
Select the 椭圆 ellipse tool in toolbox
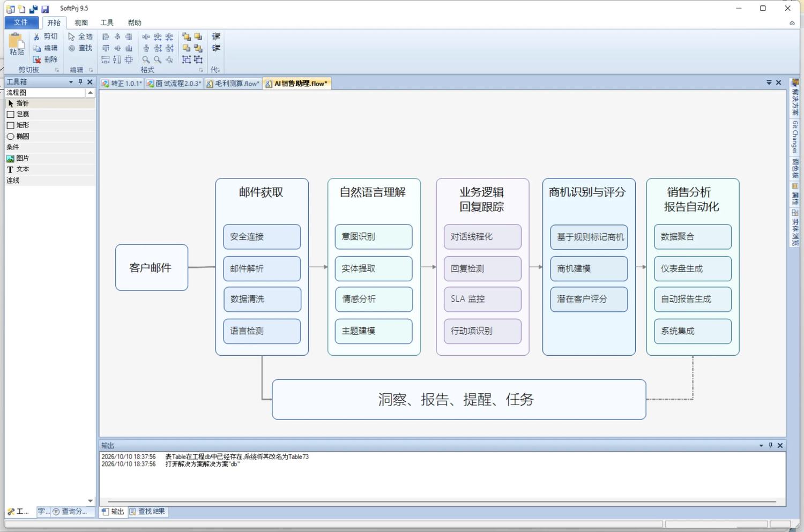[x=50, y=136]
